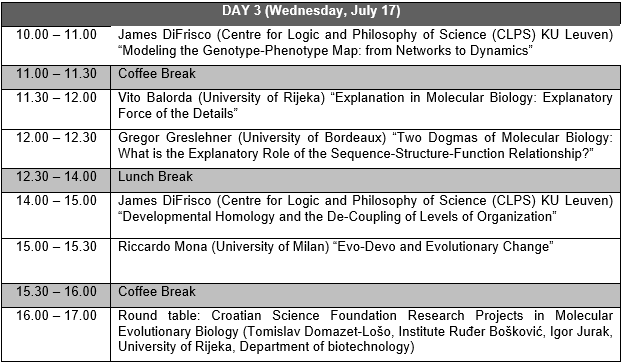The image size is (623, 364).
Task: Click the morning Coffee Break row text
Action: pos(157,74)
